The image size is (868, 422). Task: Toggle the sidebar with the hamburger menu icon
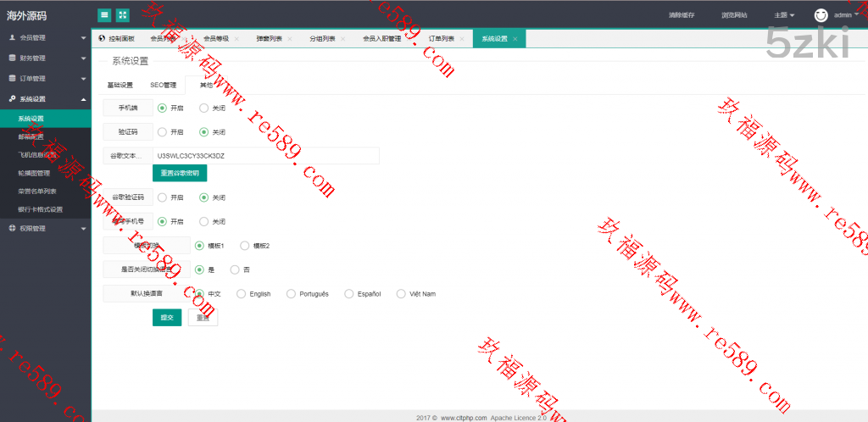(x=104, y=15)
